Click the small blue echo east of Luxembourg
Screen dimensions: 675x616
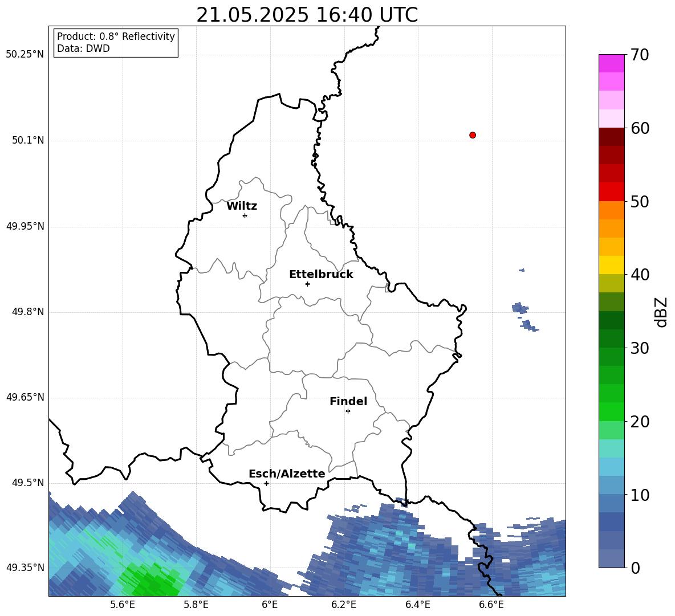tap(520, 308)
